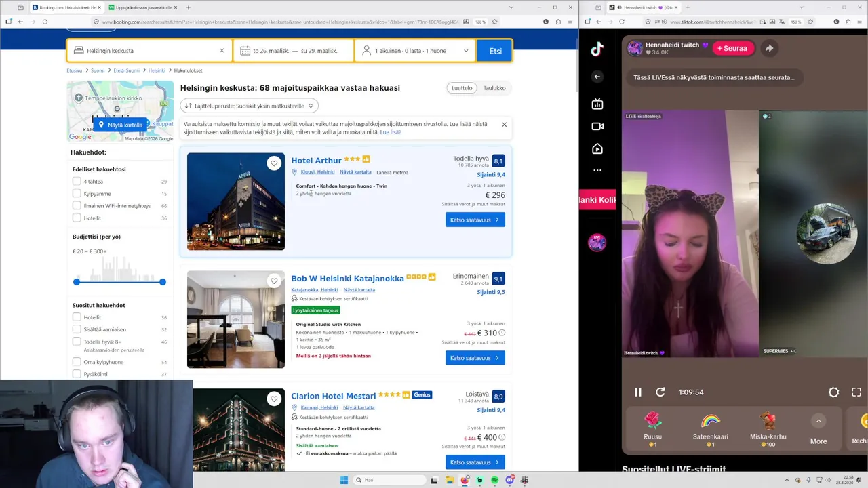Switch the live player to fullscreen

(856, 392)
